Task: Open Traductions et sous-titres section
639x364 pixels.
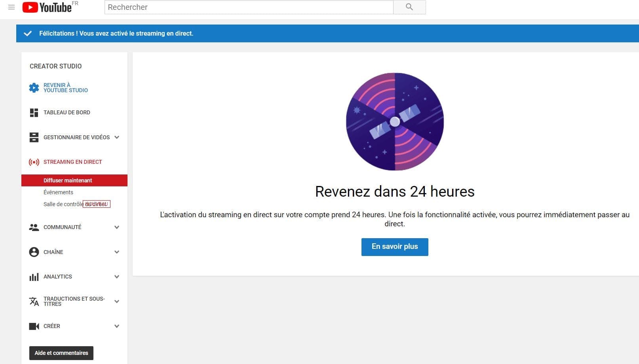Action: (x=74, y=301)
